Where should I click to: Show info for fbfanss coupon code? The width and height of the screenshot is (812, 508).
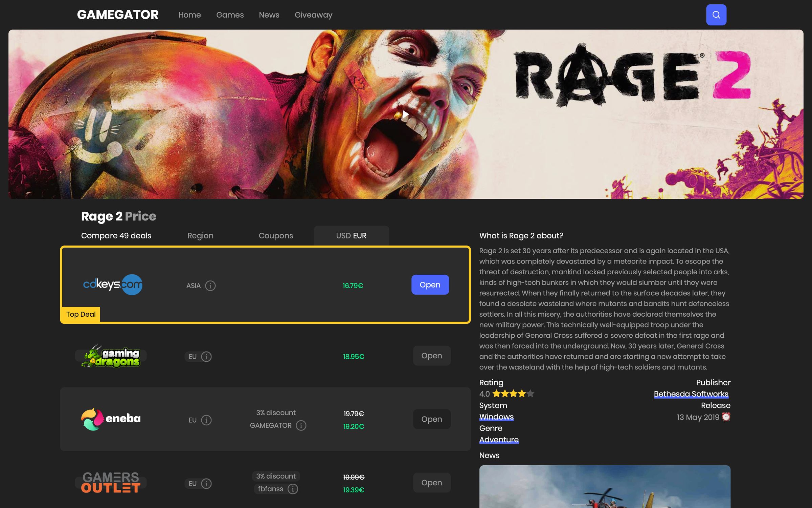coord(293,489)
